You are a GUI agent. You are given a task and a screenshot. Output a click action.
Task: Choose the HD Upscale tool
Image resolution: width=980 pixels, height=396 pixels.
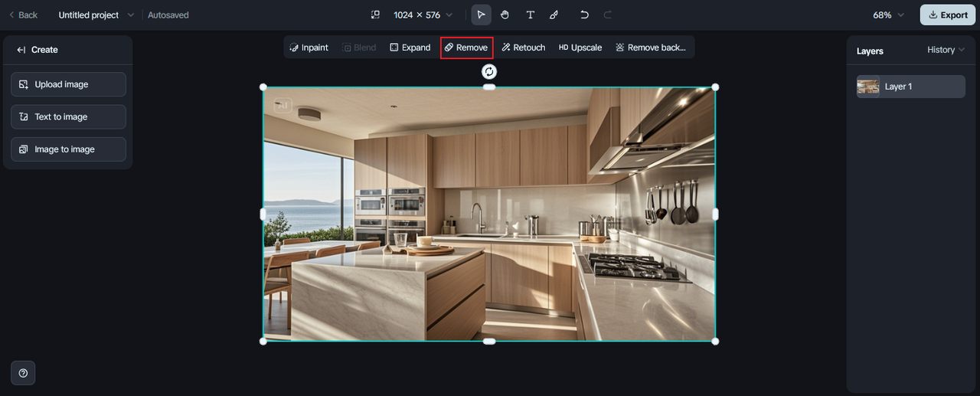coord(580,47)
